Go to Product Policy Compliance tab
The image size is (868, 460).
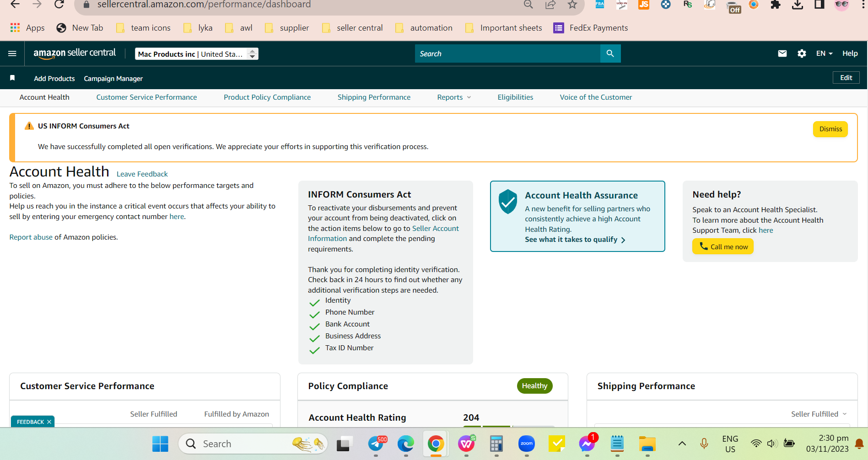point(267,97)
